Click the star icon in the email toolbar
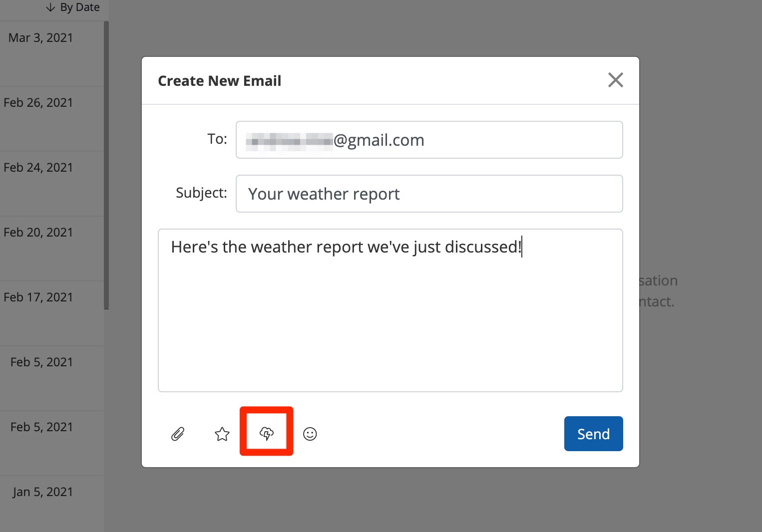 (222, 434)
